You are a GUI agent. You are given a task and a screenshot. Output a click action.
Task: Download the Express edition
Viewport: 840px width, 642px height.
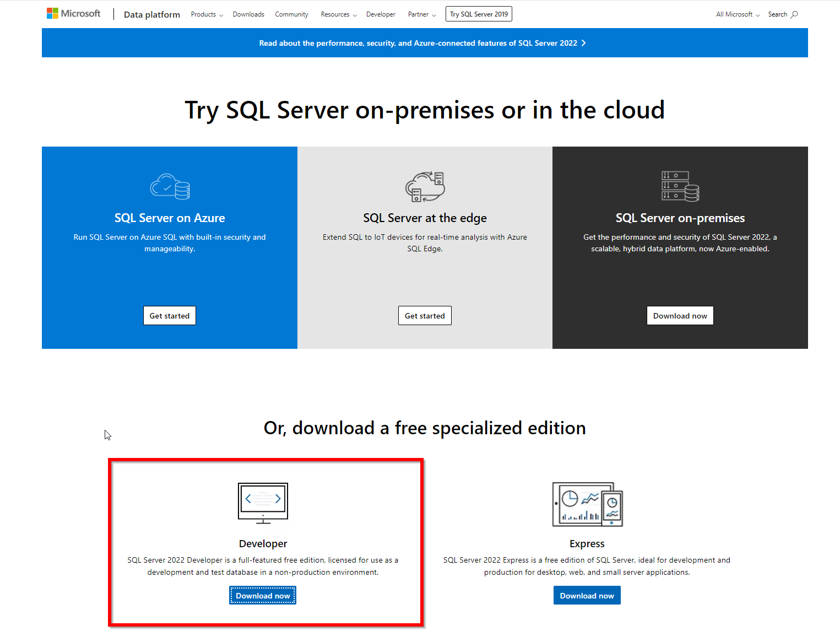587,596
